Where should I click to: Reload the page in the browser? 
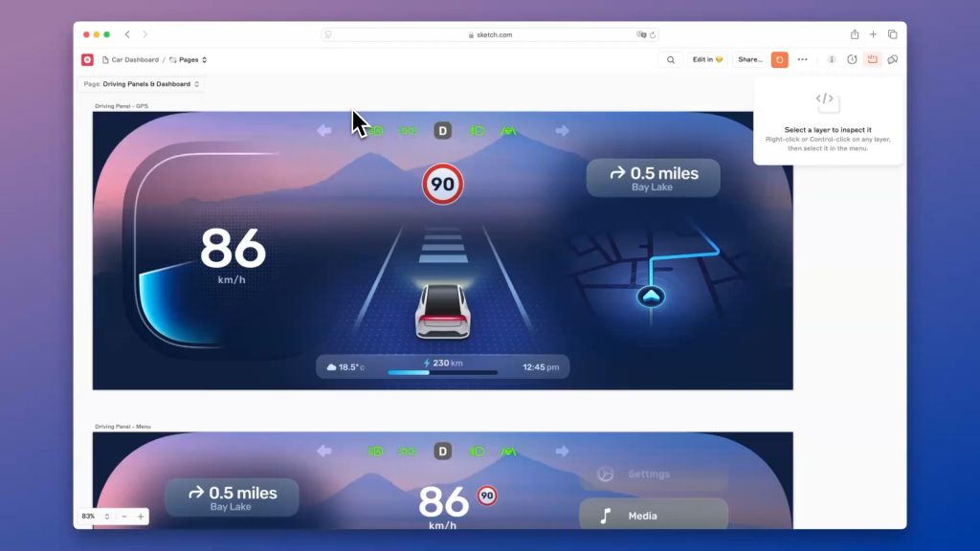(x=653, y=35)
